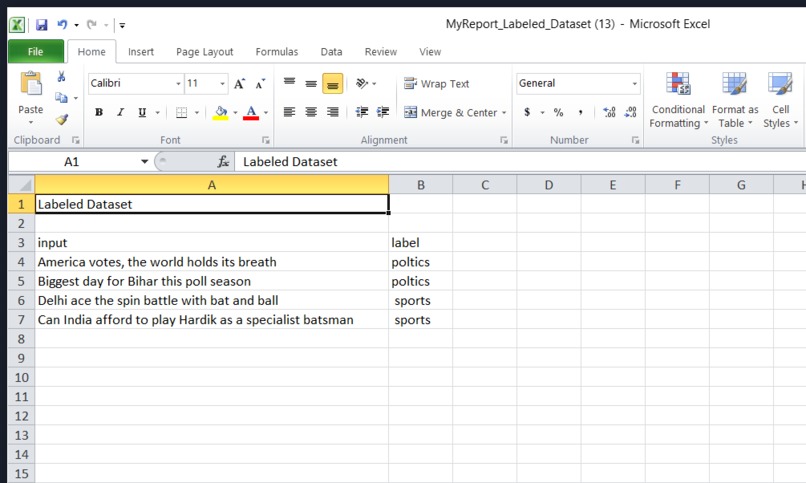Expand the Paste options arrow

tap(31, 122)
